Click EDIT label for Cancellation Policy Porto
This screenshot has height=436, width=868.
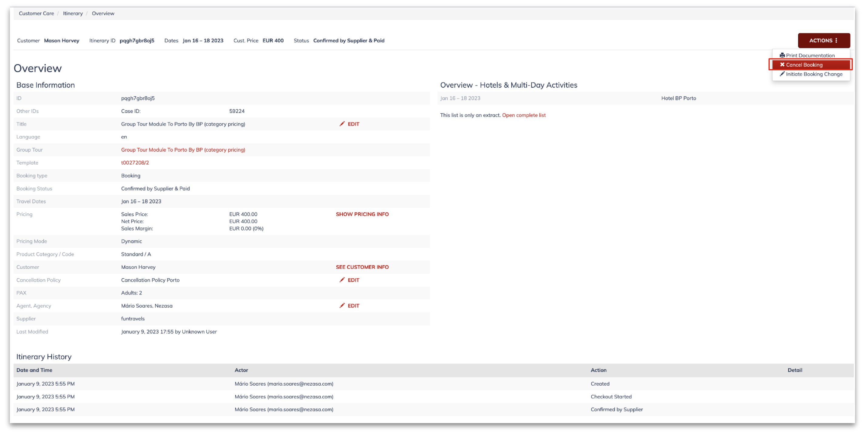[x=353, y=280]
